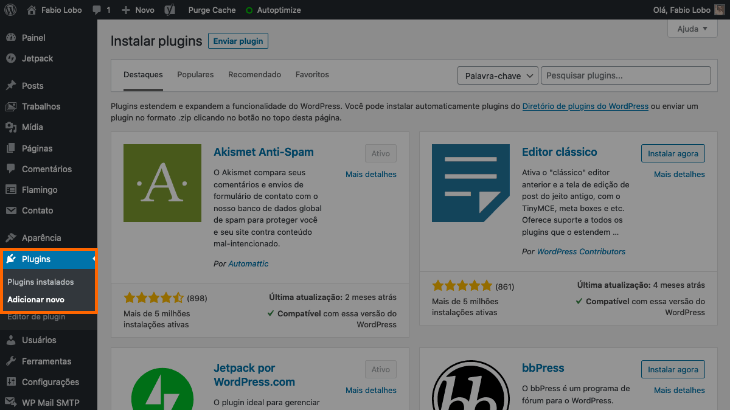This screenshot has width=730, height=410.
Task: Click the WordPress logo in admin bar
Action: 10,10
